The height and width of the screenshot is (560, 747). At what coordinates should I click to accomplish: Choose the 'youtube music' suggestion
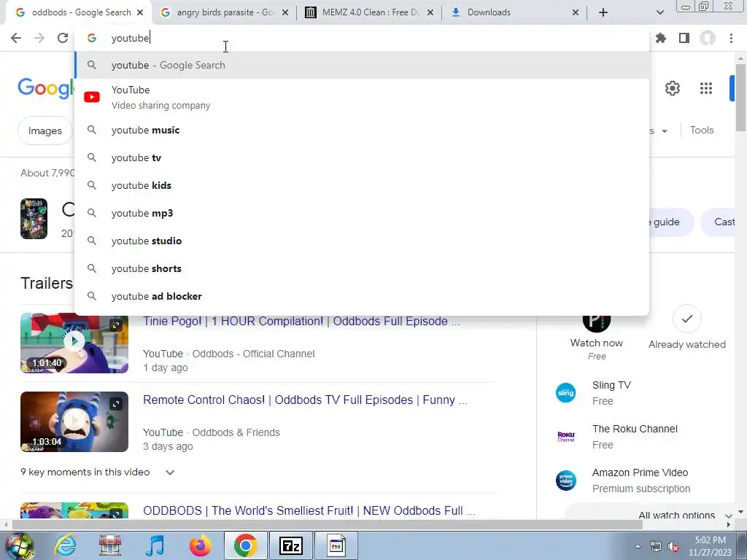coord(362,130)
